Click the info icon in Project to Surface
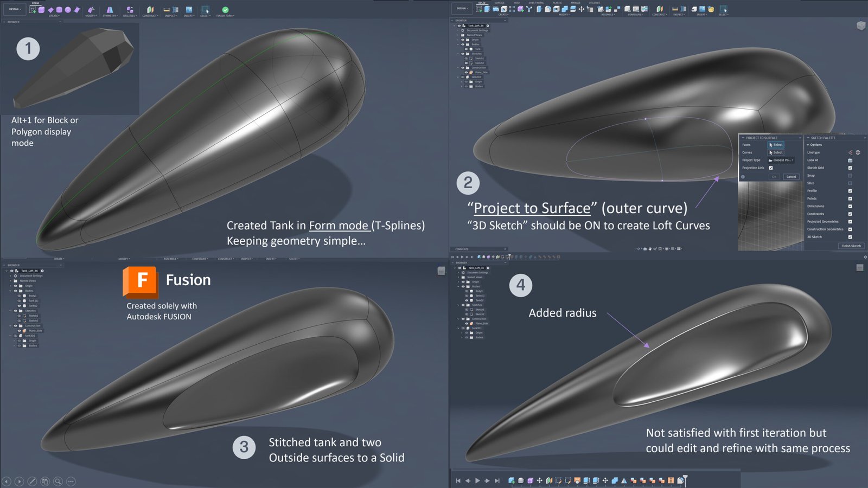This screenshot has height=488, width=868. (x=743, y=177)
